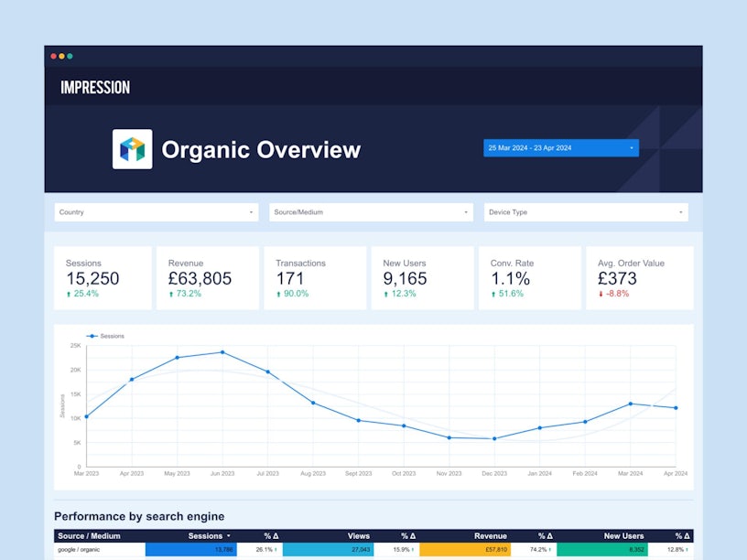Click the Transactions scorecard showing 171
This screenshot has width=747, height=560.
pyautogui.click(x=315, y=278)
